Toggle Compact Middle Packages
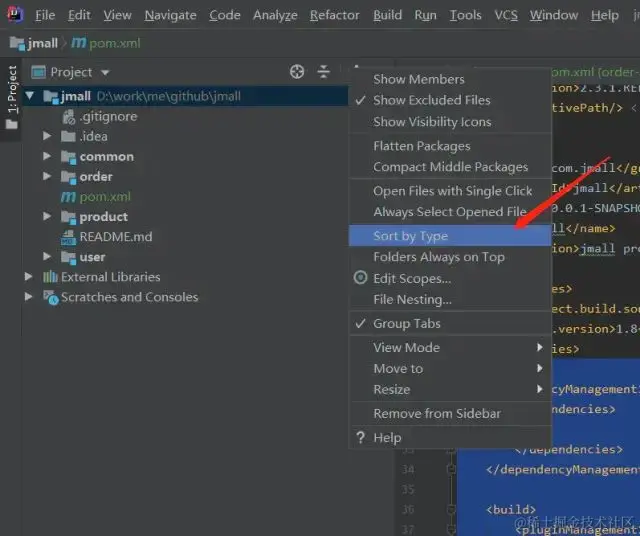 coord(451,167)
